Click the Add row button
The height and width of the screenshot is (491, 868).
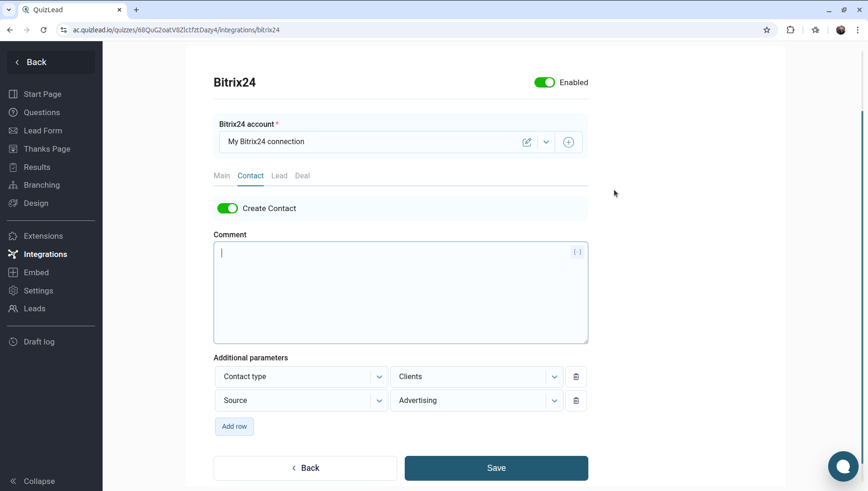[x=234, y=426]
